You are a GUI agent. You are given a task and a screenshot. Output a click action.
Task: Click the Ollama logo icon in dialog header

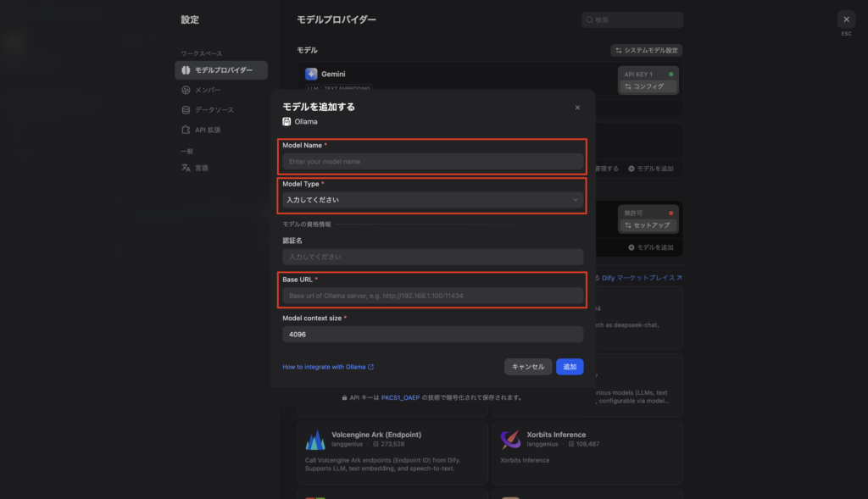287,122
